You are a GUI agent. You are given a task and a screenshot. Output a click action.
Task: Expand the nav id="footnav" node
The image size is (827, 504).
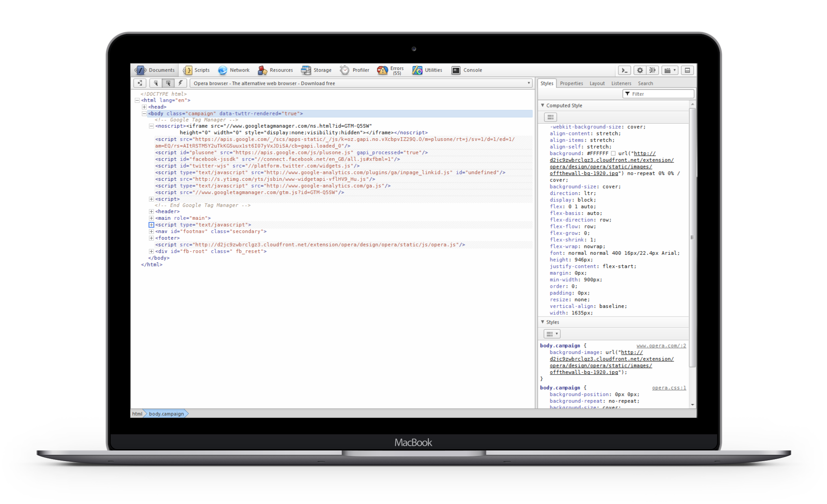(x=151, y=232)
